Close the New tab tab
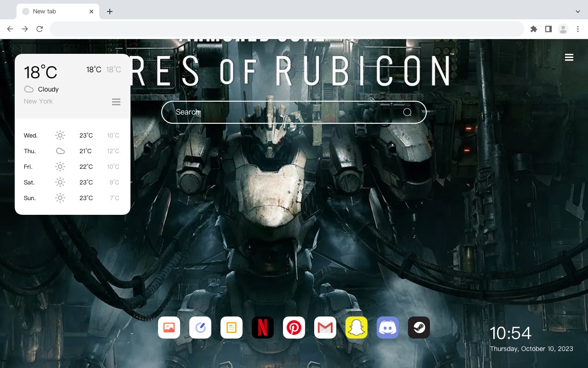Screen dimensions: 588x368 91,11
